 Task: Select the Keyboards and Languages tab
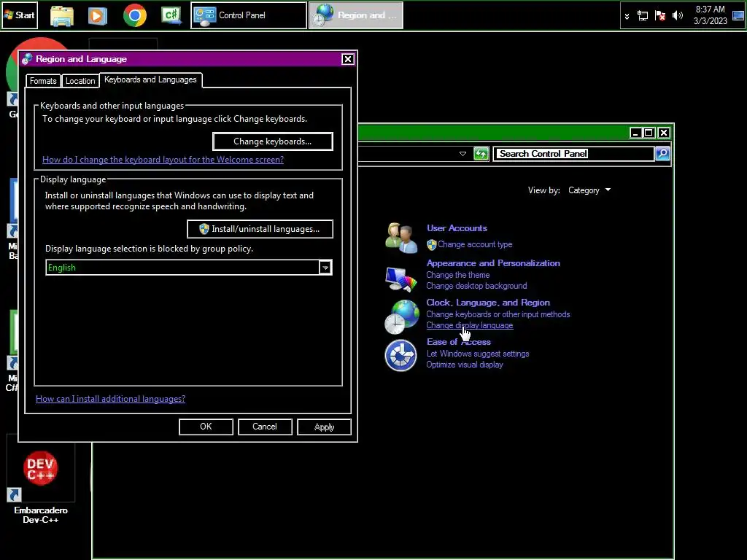coord(150,80)
